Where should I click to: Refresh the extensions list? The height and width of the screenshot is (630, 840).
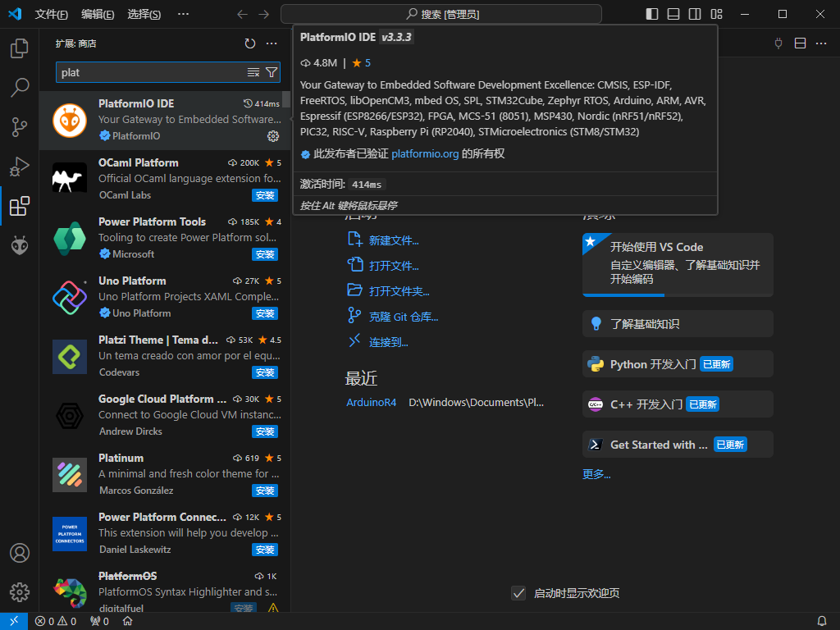tap(249, 43)
